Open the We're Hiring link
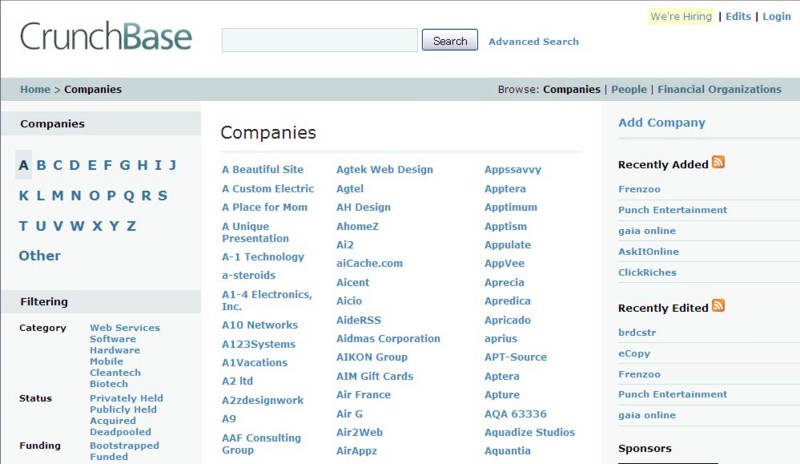The width and height of the screenshot is (800, 464). [681, 16]
